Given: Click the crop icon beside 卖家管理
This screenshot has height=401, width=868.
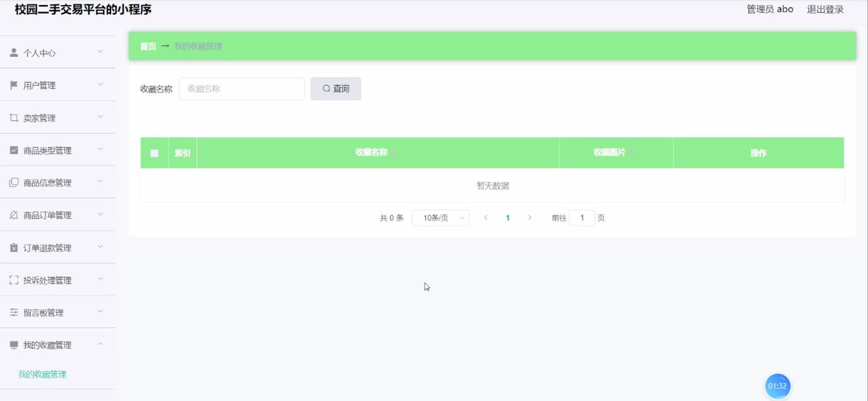Looking at the screenshot, I should coord(14,117).
